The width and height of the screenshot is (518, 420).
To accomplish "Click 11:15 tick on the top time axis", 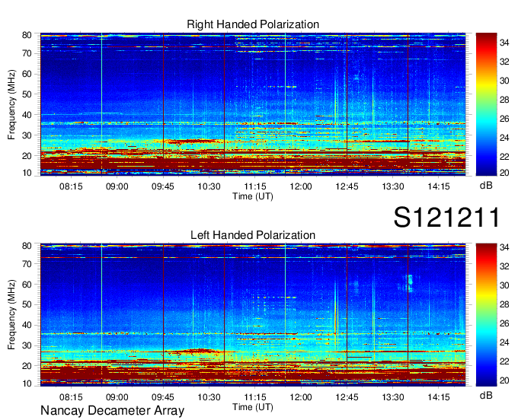I will [x=254, y=186].
